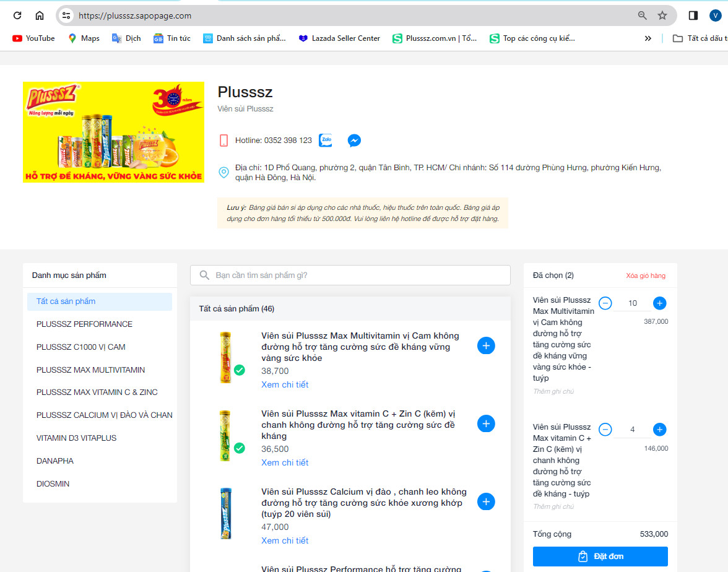Add Plusssz Max Multivitamin vị Cam with plus
The height and width of the screenshot is (572, 728).
pos(486,345)
